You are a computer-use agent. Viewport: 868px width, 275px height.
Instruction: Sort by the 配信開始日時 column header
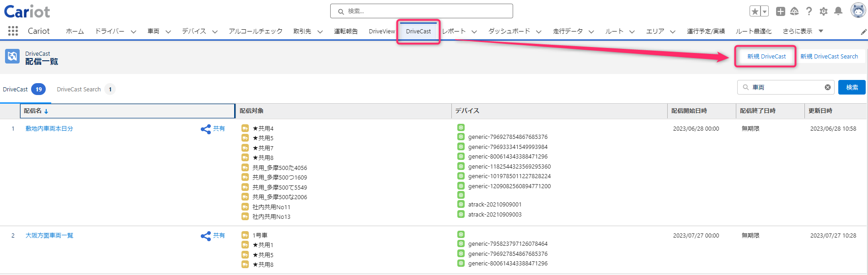(702, 111)
